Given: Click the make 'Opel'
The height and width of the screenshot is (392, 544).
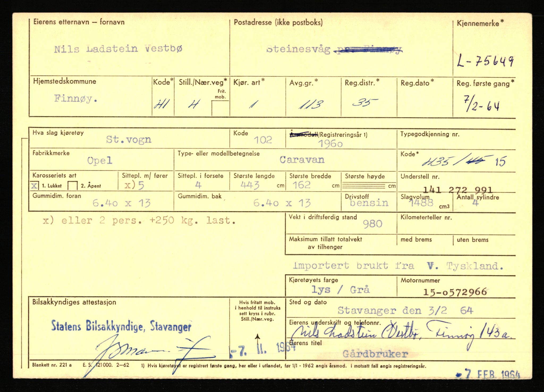Looking at the screenshot, I should pyautogui.click(x=100, y=161).
